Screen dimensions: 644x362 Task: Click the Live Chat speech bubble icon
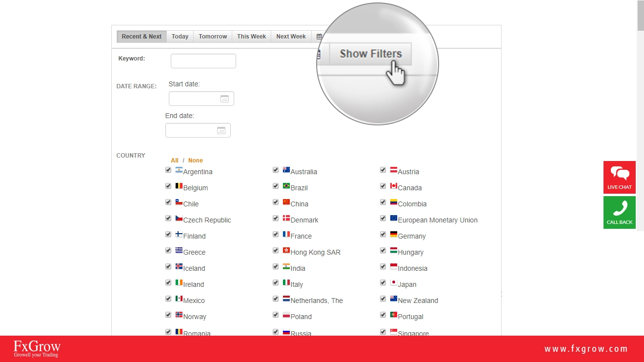620,174
